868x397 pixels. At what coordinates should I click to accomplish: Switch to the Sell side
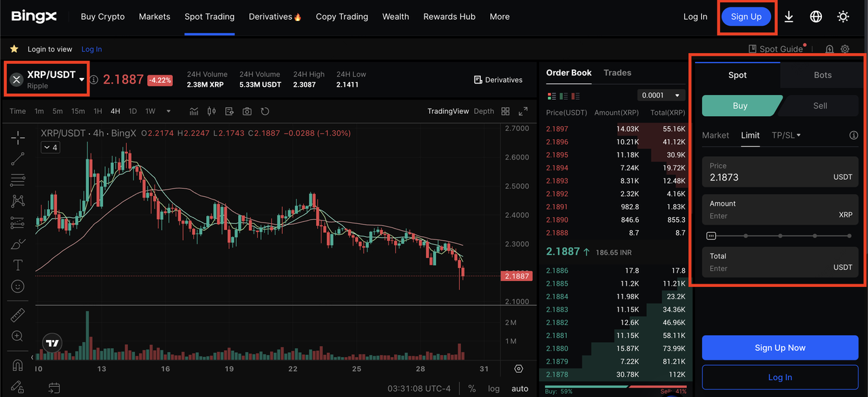tap(820, 105)
